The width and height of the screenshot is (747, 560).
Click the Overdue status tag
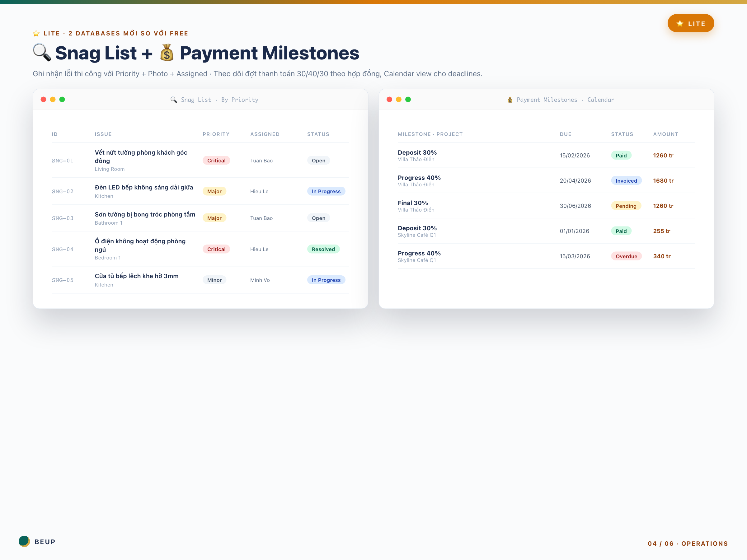click(627, 257)
